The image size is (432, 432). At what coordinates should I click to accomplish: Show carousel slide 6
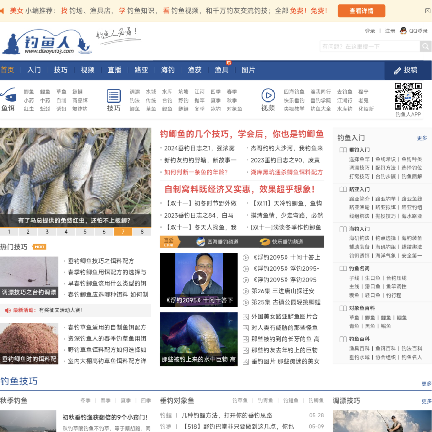point(104,232)
